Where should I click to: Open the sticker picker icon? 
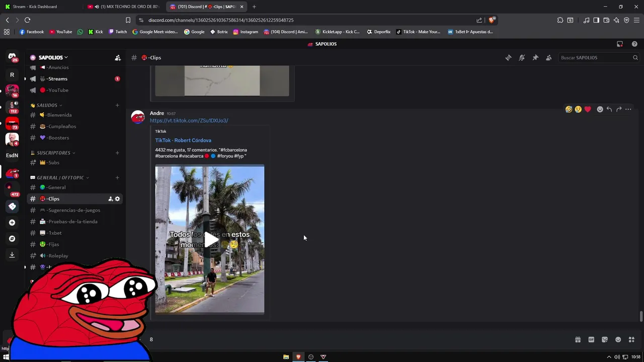click(605, 339)
